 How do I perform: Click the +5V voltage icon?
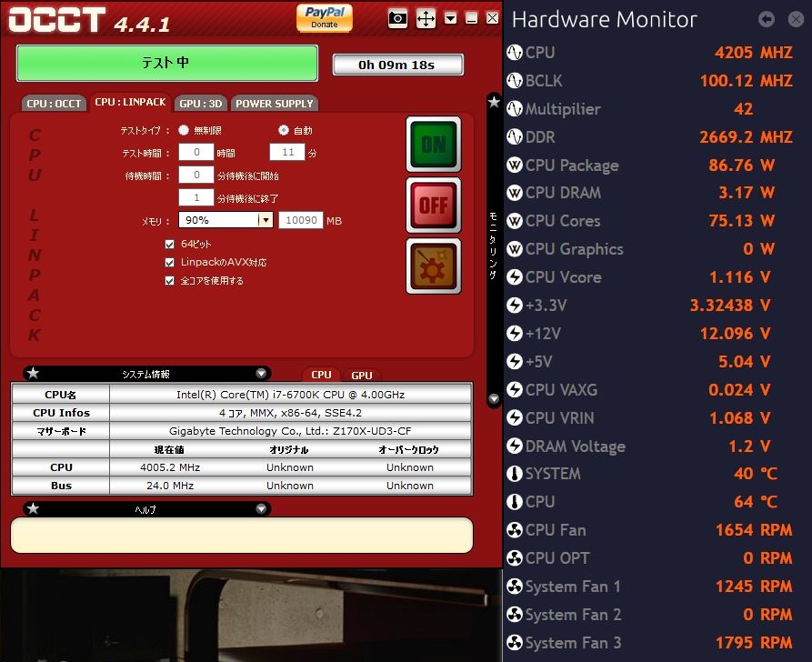(x=515, y=361)
